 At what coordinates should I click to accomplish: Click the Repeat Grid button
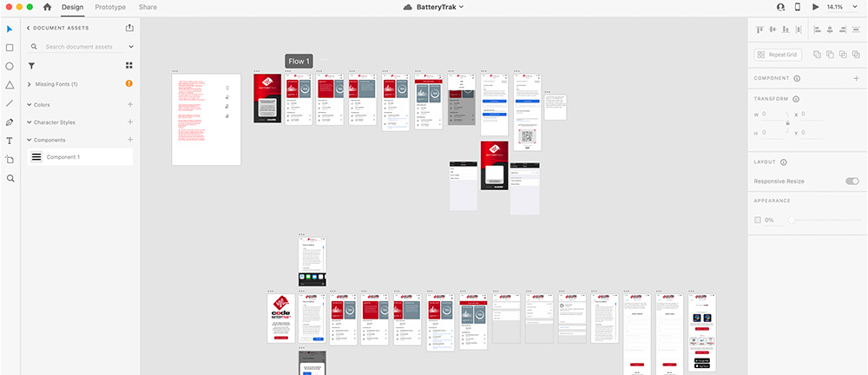click(x=777, y=55)
